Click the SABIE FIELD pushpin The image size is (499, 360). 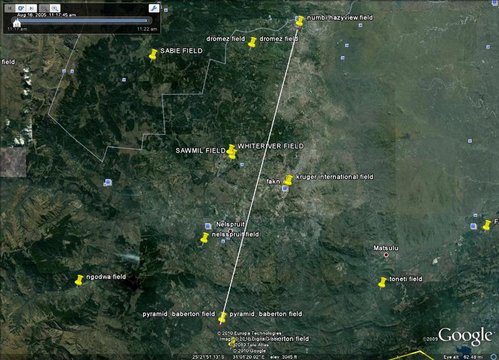153,55
